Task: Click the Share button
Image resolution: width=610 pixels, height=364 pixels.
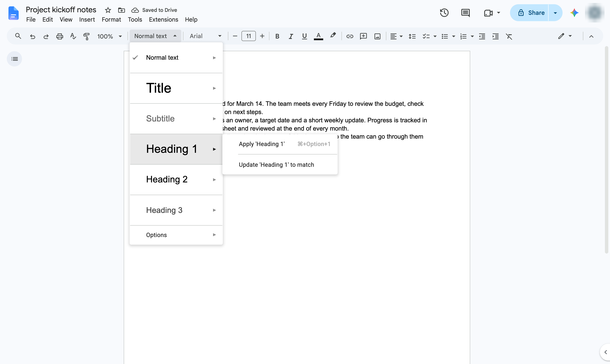Action: click(530, 13)
